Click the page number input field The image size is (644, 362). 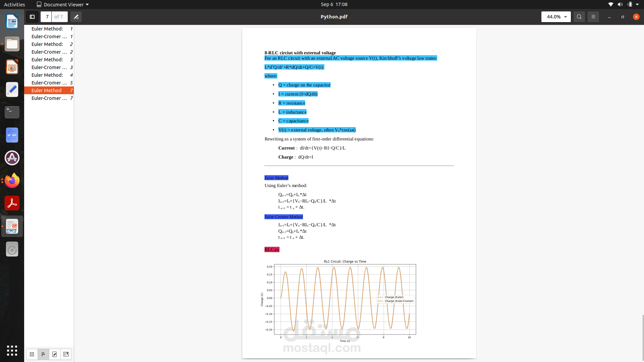47,17
